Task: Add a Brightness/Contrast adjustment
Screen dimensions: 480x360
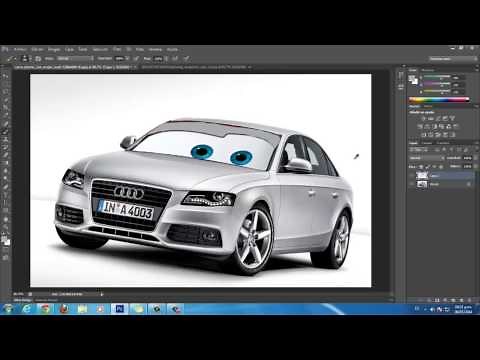Action: click(423, 118)
